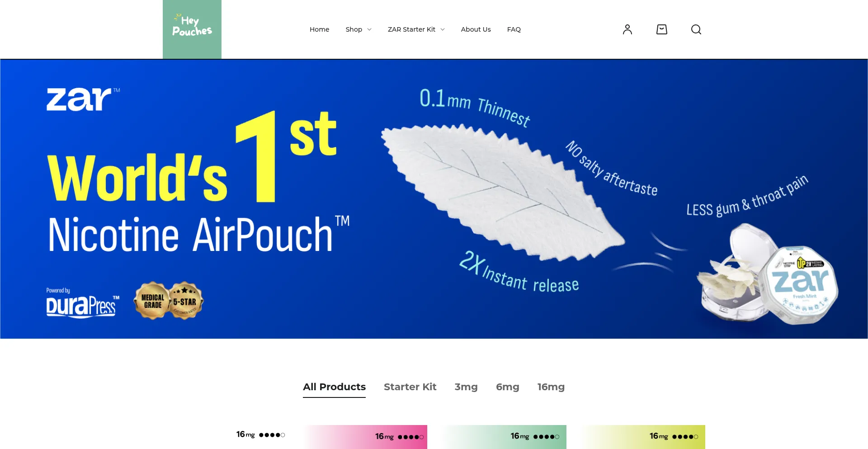Open the FAQ page
Screen dimensions: 868x449
click(x=514, y=29)
